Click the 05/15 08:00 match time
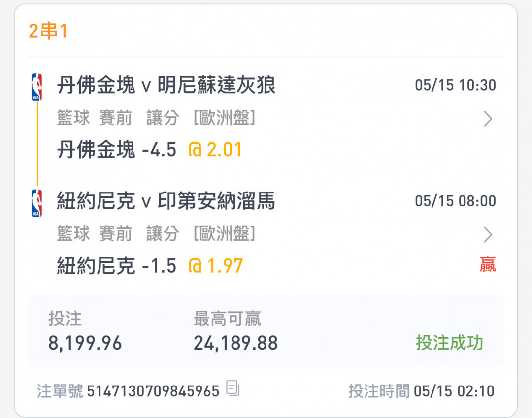The width and height of the screenshot is (532, 418). click(x=455, y=201)
